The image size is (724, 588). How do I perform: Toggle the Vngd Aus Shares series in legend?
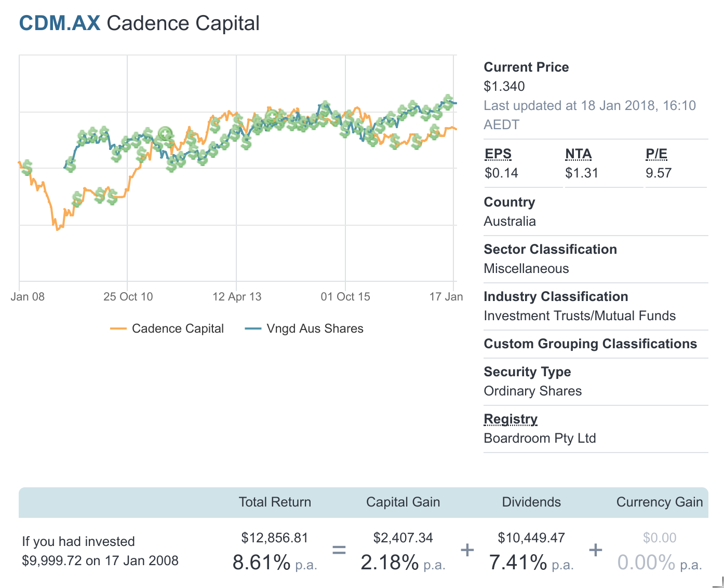click(x=304, y=329)
